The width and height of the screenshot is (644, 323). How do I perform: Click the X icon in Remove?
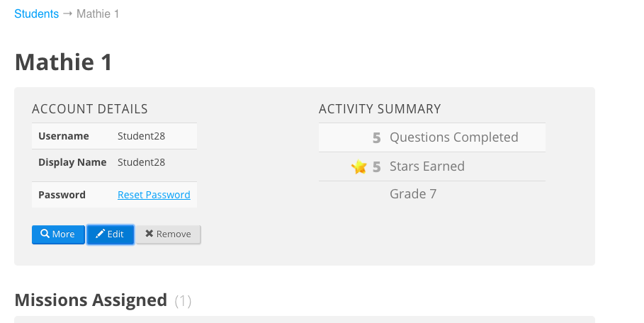pos(149,234)
